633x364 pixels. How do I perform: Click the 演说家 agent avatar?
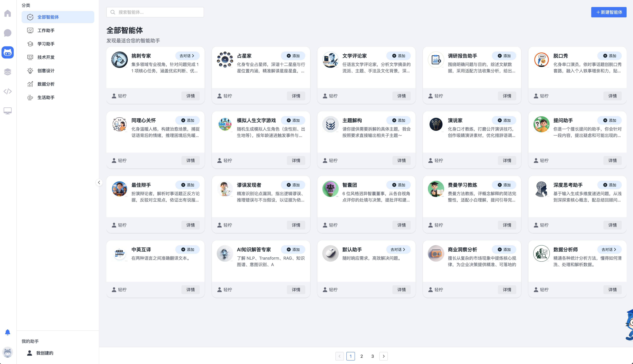point(436,124)
